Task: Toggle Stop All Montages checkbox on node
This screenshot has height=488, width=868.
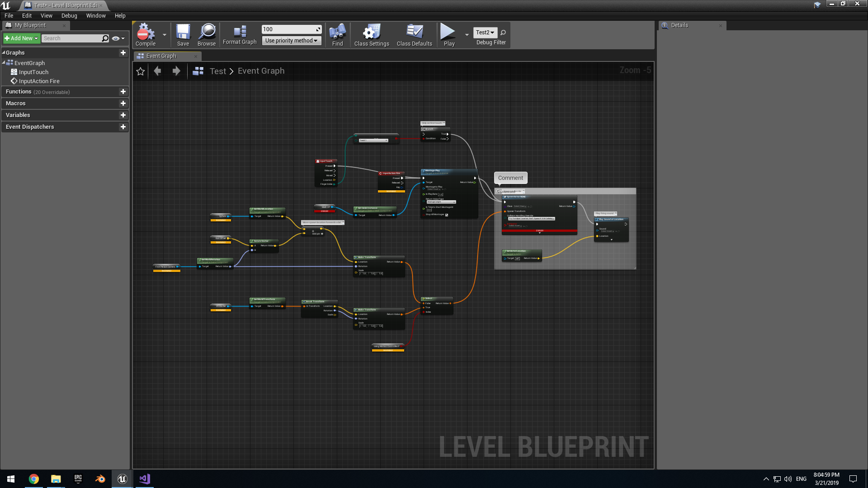Action: pos(447,215)
